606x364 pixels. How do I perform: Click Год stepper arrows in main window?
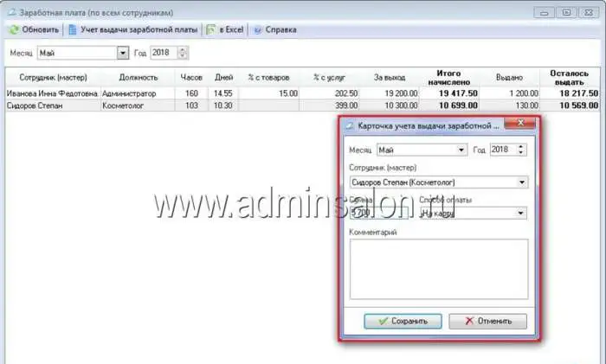(183, 53)
